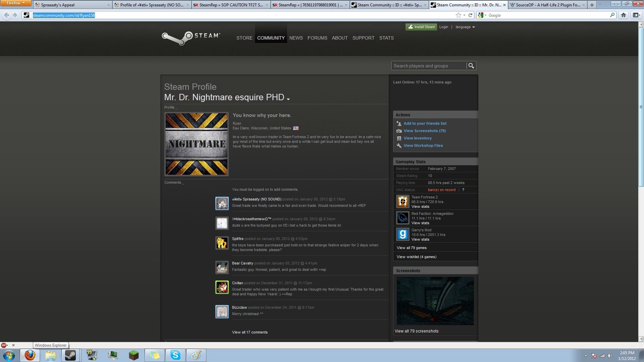Image resolution: width=644 pixels, height=362 pixels.
Task: Reload the page with the refresh icon
Action: 470,15
